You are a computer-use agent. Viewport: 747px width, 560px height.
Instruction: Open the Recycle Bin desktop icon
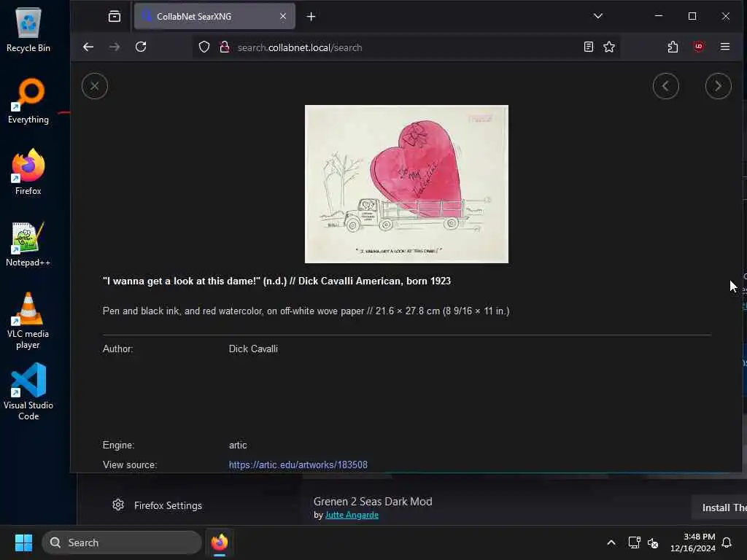28,30
